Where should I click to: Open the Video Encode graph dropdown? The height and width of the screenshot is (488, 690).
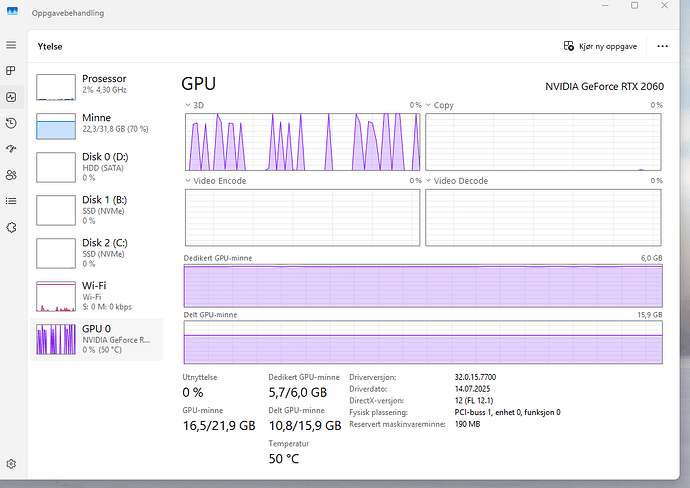(x=188, y=181)
